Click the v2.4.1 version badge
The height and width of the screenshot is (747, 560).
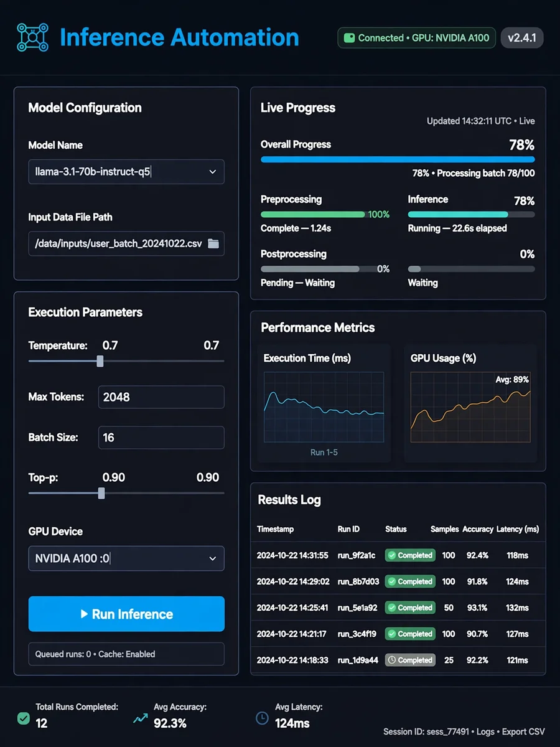522,38
